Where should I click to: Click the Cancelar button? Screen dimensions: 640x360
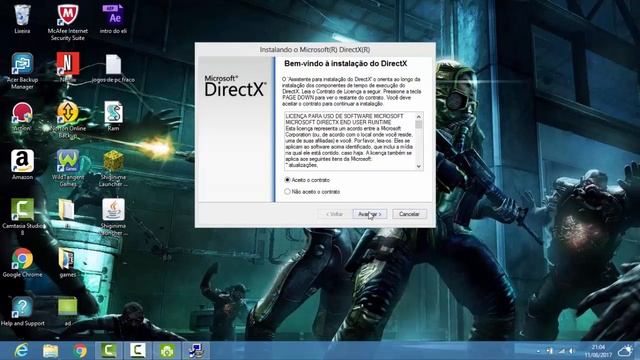[409, 214]
